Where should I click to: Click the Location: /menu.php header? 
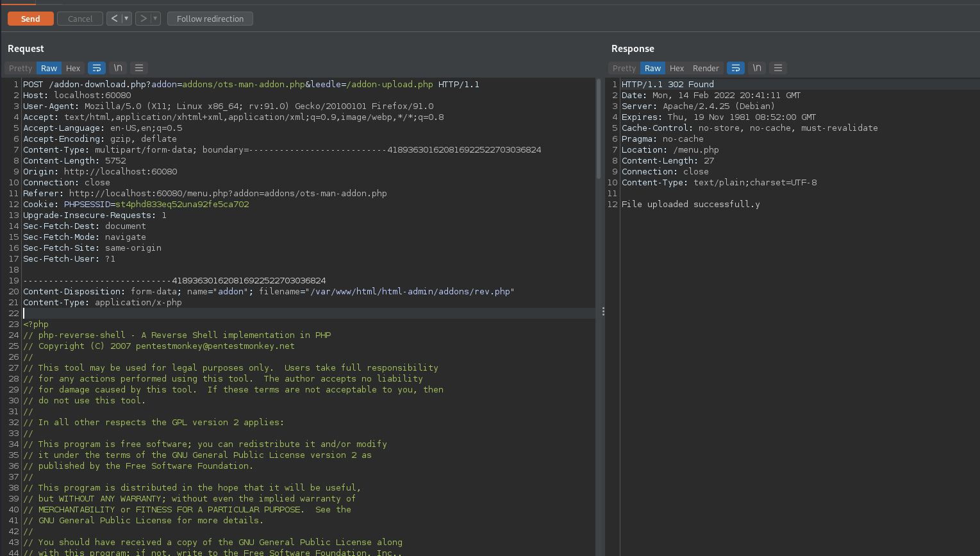(x=670, y=149)
